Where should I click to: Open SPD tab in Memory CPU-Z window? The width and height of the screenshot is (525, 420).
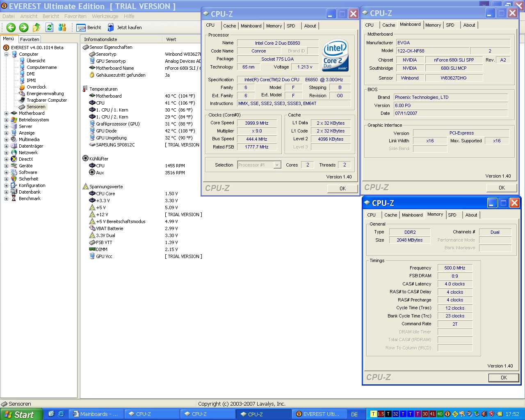coord(452,215)
